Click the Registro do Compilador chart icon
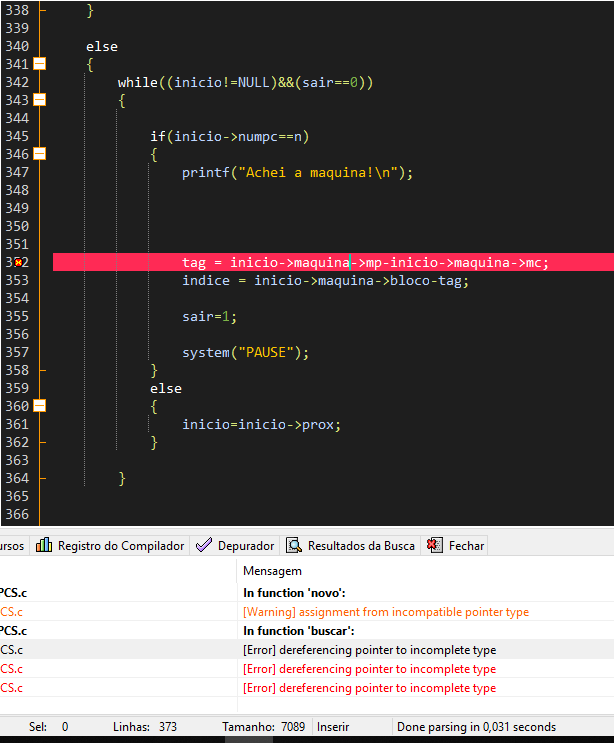 (44, 545)
